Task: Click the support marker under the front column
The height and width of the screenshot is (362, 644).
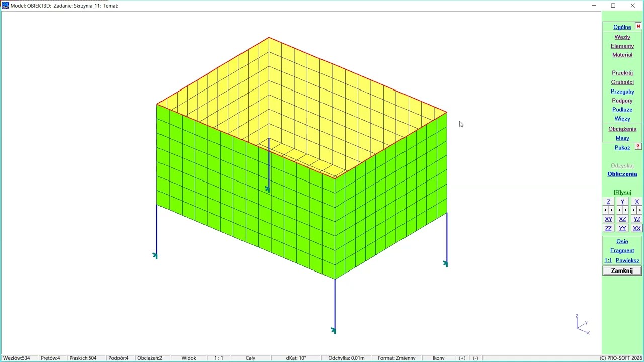Action: pyautogui.click(x=333, y=330)
